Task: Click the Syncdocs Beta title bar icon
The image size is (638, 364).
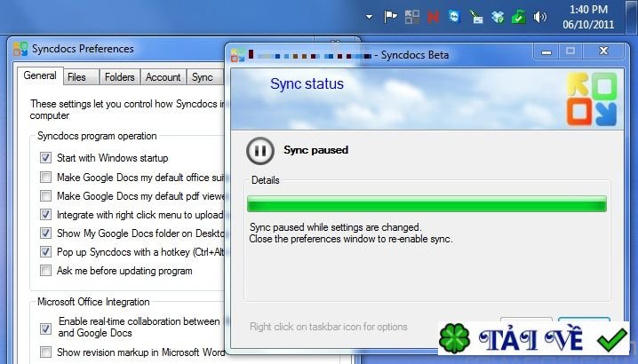Action: [237, 55]
